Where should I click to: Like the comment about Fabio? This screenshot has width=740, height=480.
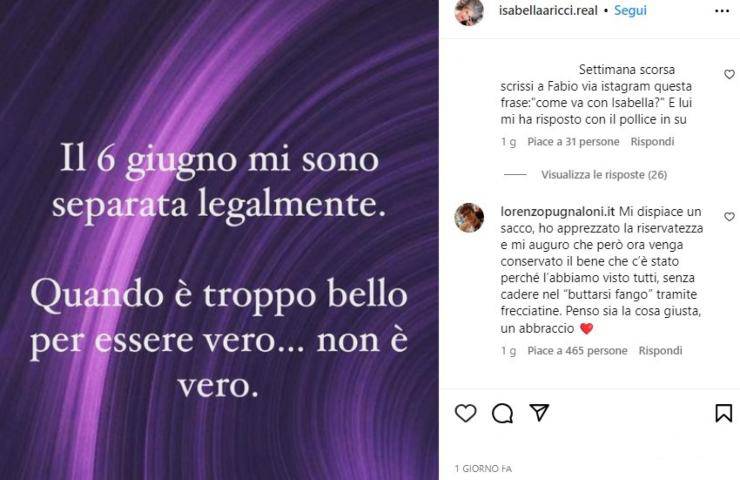(729, 74)
